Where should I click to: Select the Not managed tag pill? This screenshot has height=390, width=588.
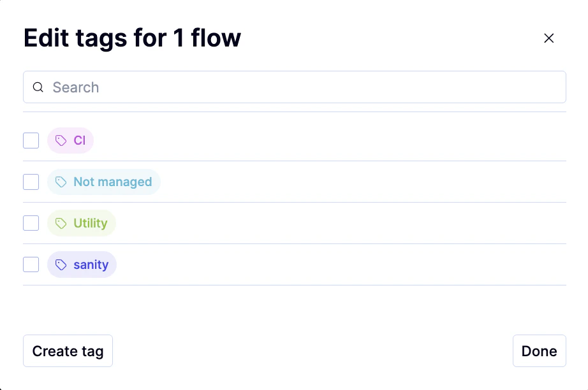103,182
